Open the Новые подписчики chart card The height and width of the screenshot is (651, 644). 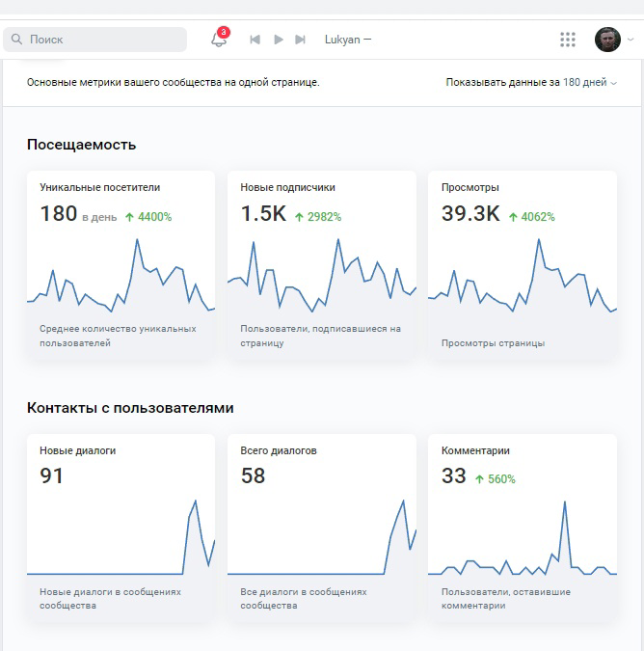pos(322,265)
